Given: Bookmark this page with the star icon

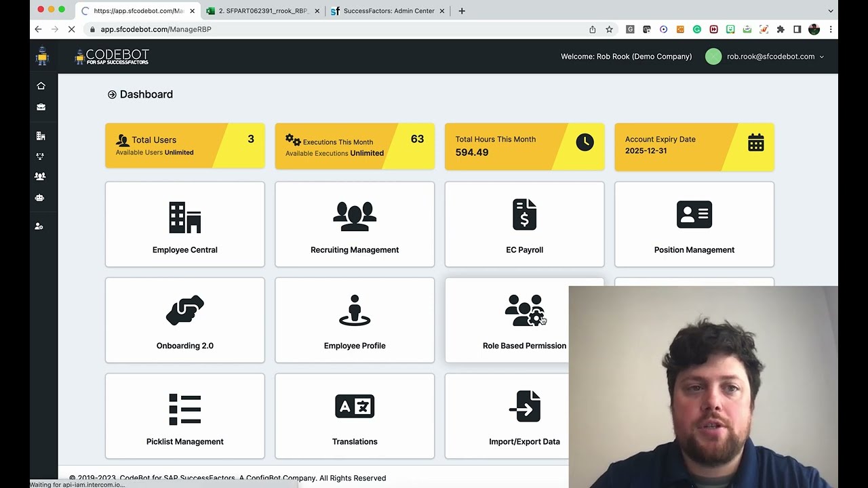Looking at the screenshot, I should coord(609,29).
